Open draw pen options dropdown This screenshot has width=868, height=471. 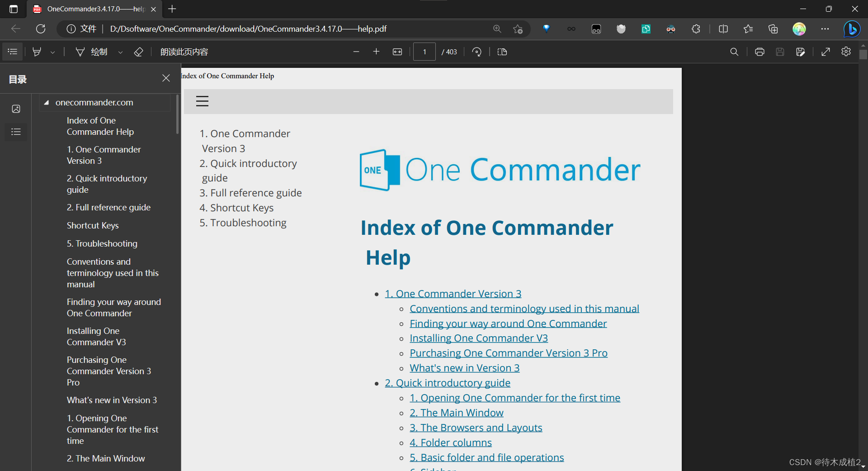click(120, 52)
